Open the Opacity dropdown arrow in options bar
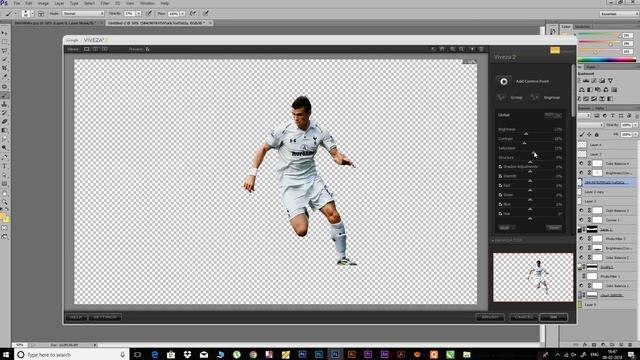Viewport: 640px width, 360px height. pyautogui.click(x=139, y=13)
